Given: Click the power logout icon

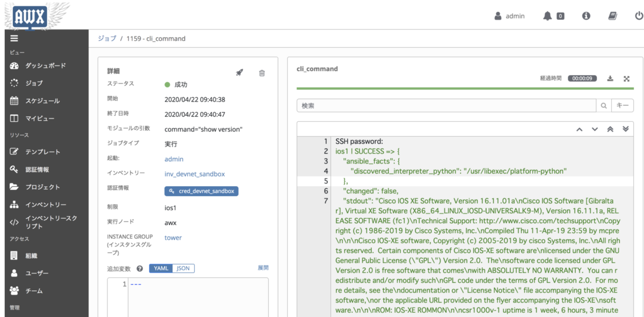Looking at the screenshot, I should coord(639,16).
